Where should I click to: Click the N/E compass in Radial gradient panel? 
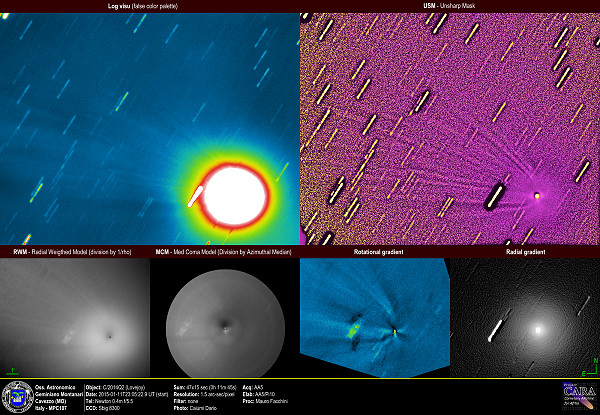pos(590,362)
